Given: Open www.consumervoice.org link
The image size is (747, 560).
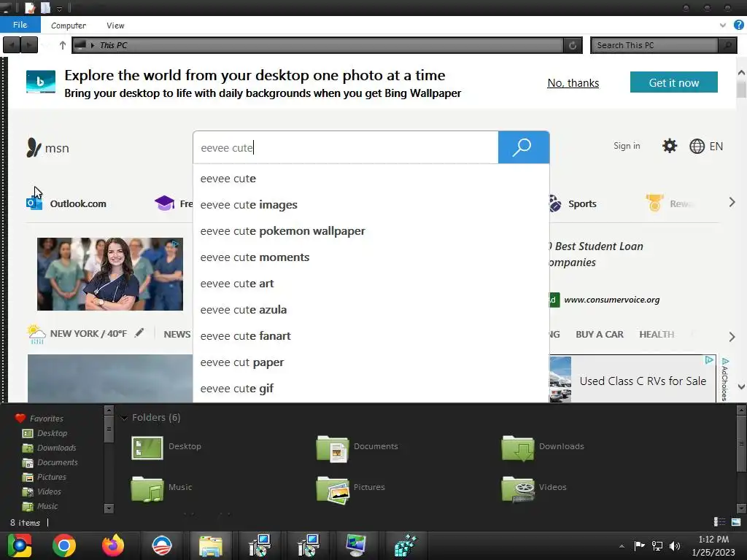Looking at the screenshot, I should [612, 300].
